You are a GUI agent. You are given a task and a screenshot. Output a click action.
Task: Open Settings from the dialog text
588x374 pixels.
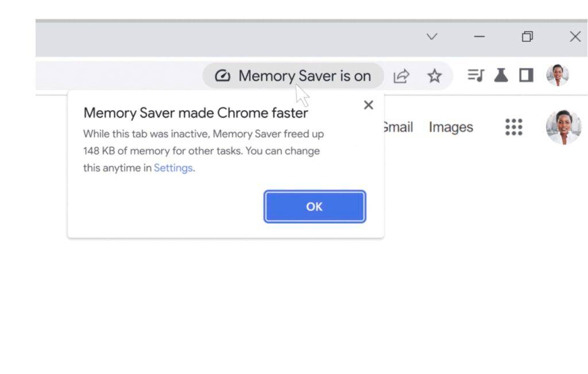(x=173, y=167)
